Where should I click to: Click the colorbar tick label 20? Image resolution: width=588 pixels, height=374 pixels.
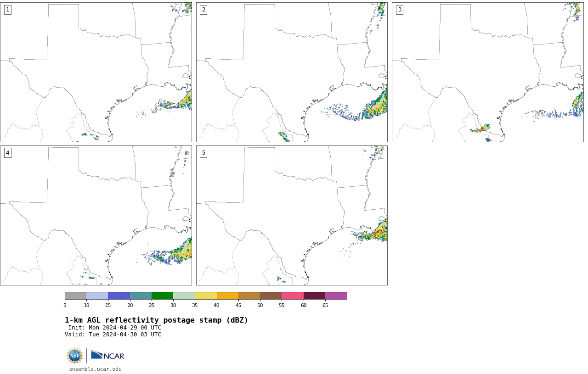coord(130,306)
